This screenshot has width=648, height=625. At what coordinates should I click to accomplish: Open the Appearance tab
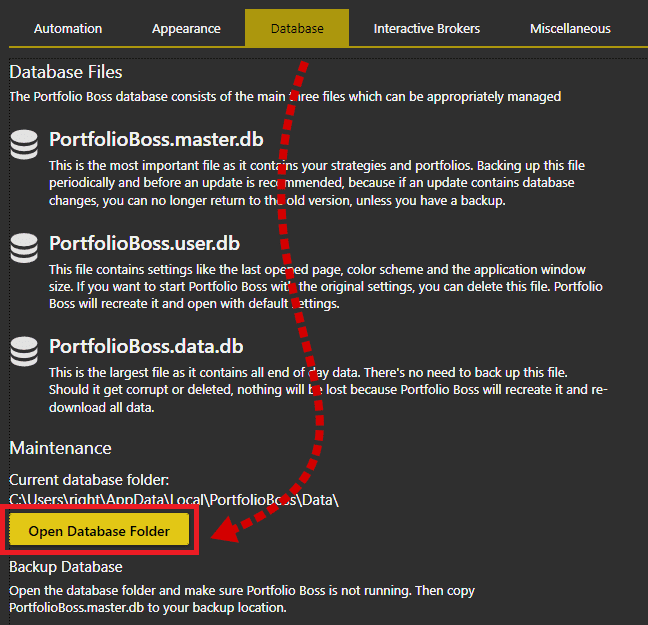(186, 28)
